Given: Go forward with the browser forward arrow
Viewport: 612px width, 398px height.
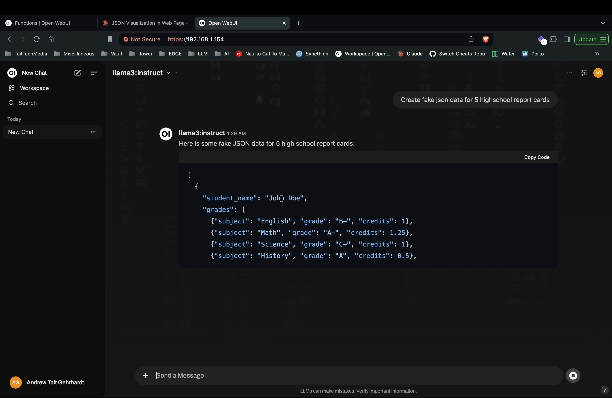Looking at the screenshot, I should (23, 39).
